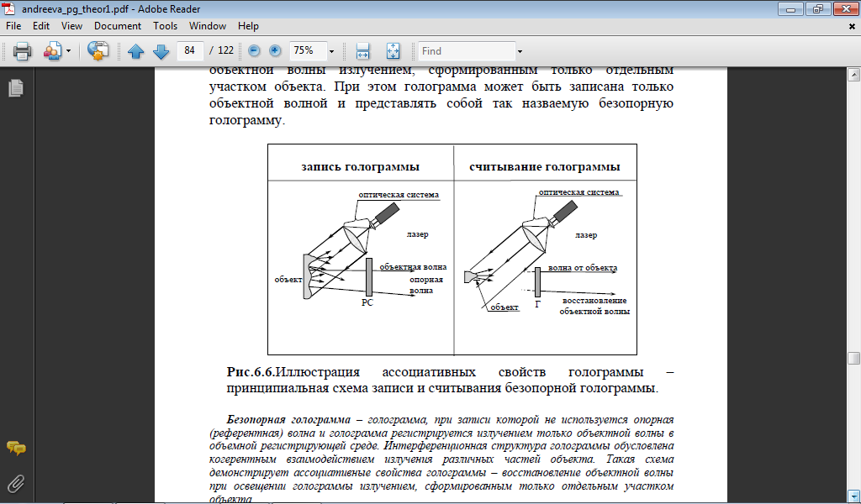Select the Fit Width scrolling icon
The image size is (861, 504).
click(x=362, y=51)
